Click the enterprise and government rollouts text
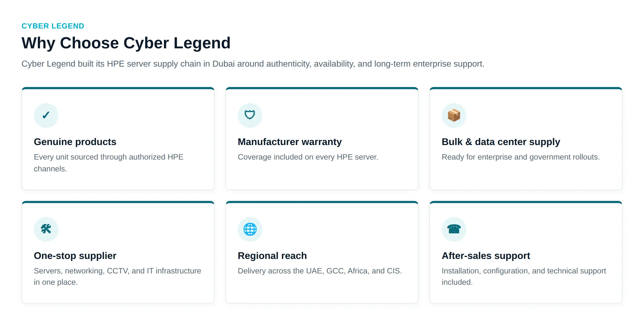 521,157
